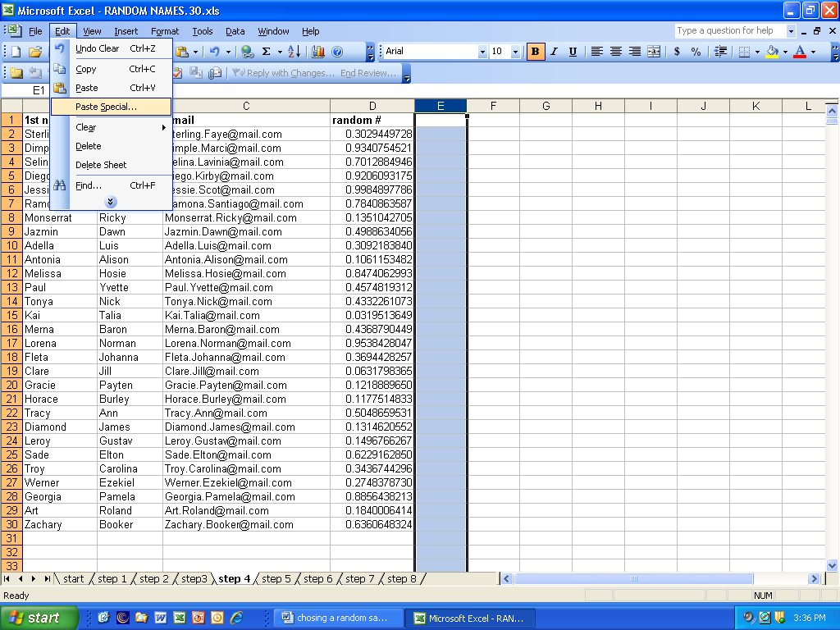This screenshot has width=840, height=630.
Task: Click the Undo arrow toolbar icon
Action: coord(215,52)
